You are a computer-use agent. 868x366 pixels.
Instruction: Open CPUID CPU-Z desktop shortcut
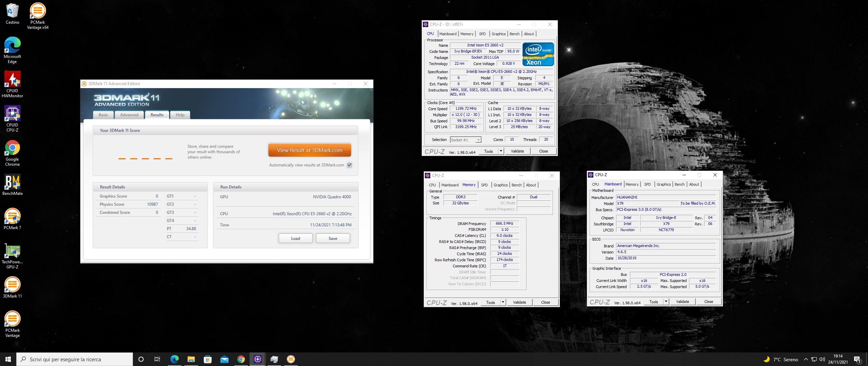point(13,119)
